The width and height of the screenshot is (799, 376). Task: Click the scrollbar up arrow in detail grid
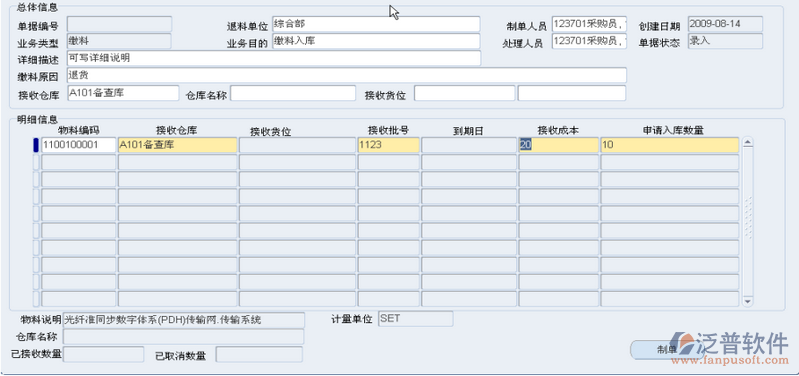click(x=748, y=143)
